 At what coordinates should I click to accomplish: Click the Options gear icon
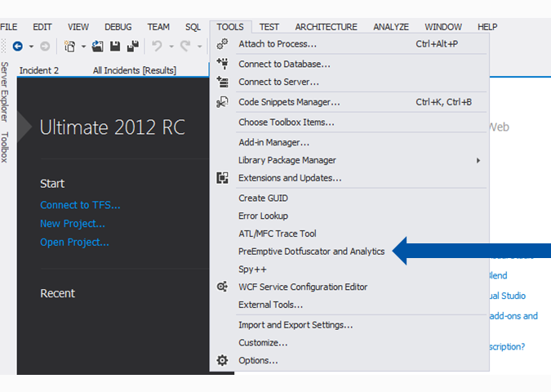click(222, 360)
